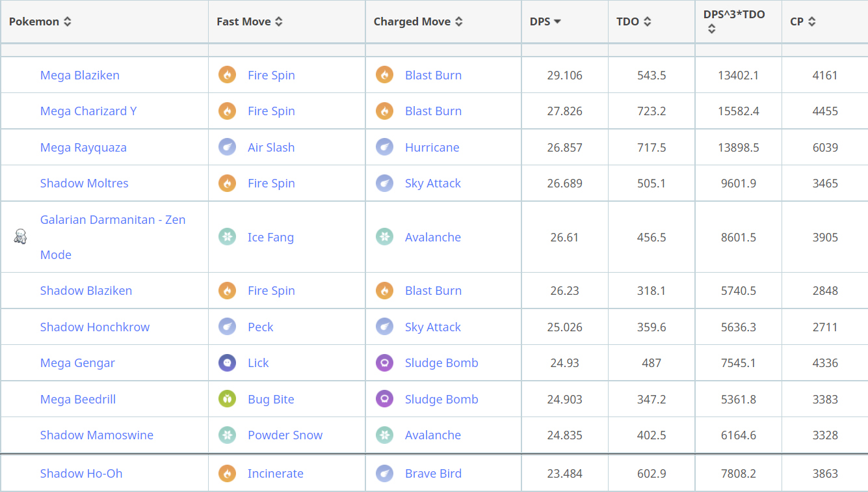Sort by the CP column header
This screenshot has height=492, width=868.
click(x=803, y=21)
